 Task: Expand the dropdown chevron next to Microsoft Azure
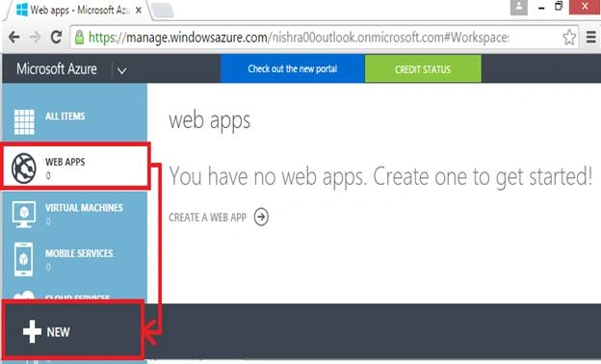pos(122,70)
